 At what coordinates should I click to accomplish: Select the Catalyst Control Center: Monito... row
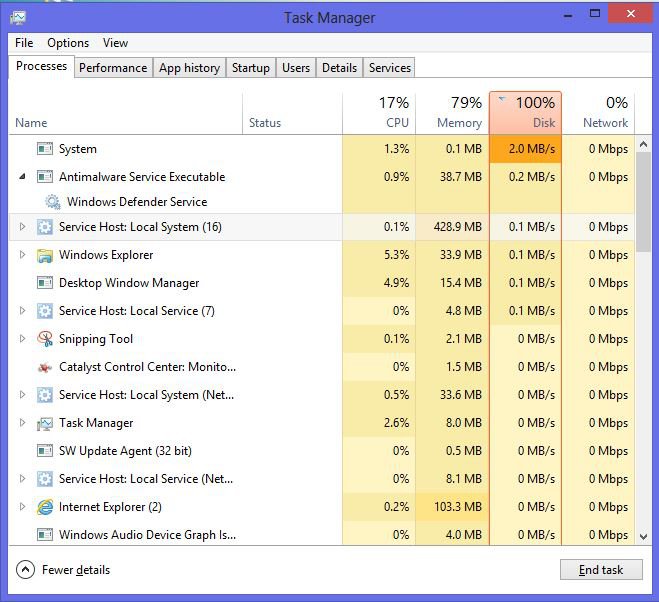(322, 367)
